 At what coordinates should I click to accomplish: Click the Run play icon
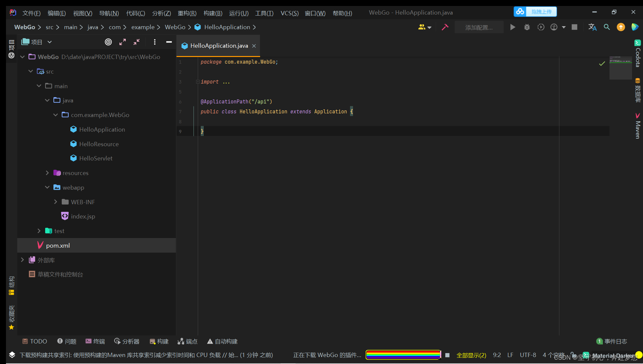[x=513, y=27]
